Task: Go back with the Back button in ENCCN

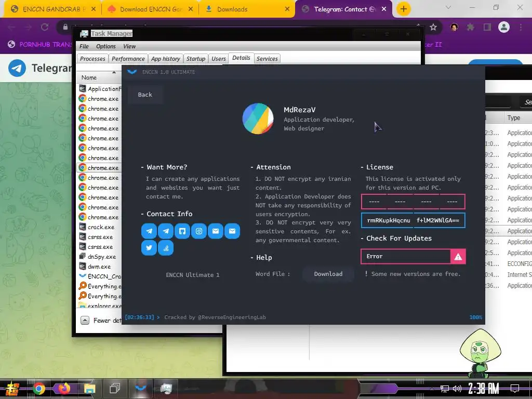Action: point(145,95)
